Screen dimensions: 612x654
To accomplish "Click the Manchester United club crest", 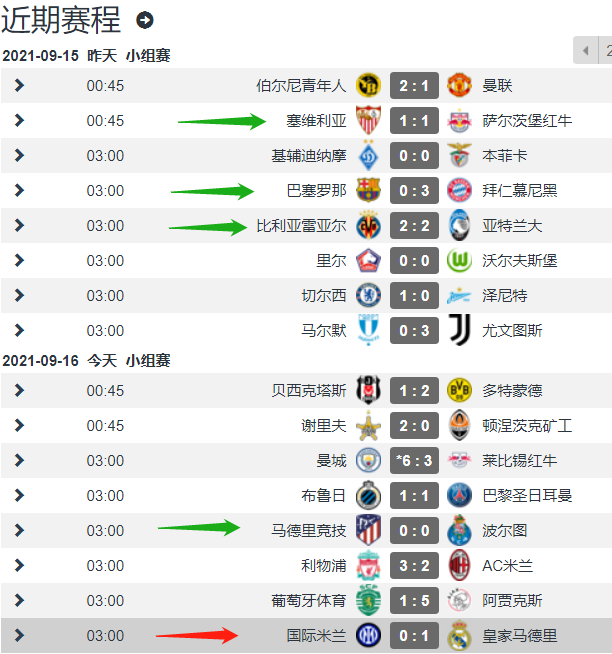I will (459, 86).
